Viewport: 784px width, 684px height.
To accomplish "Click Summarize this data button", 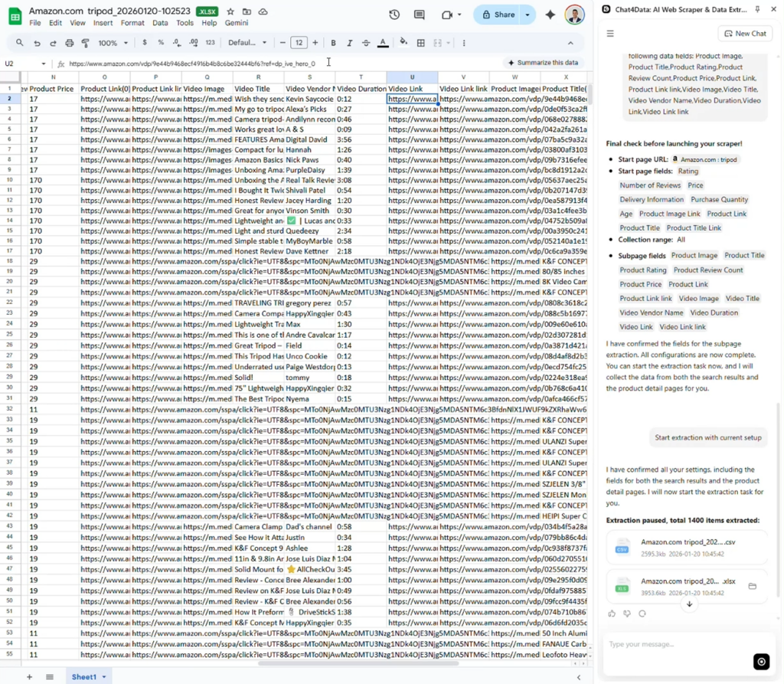I will point(542,63).
